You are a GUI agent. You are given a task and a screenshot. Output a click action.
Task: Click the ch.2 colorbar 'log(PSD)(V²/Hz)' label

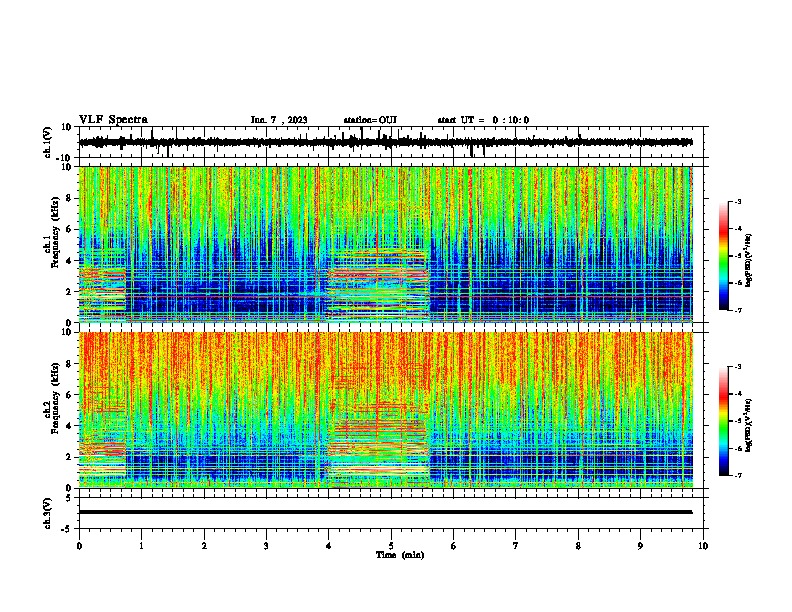point(749,425)
